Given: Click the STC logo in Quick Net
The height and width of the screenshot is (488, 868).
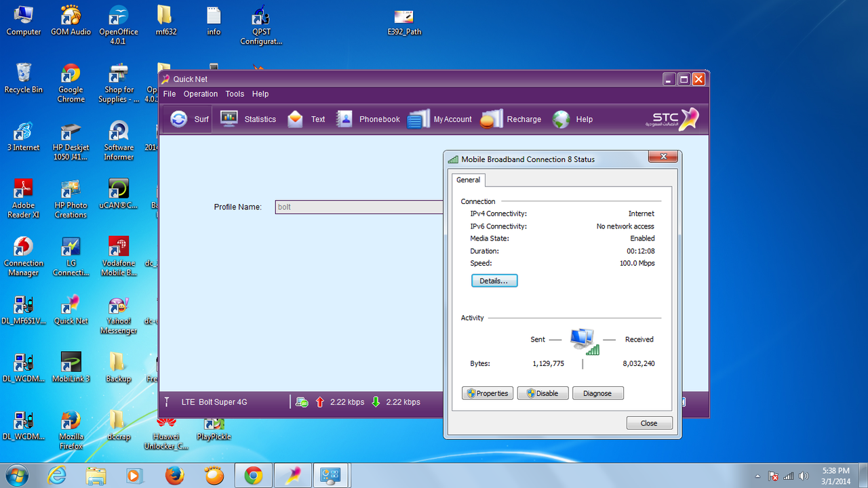Looking at the screenshot, I should point(671,119).
